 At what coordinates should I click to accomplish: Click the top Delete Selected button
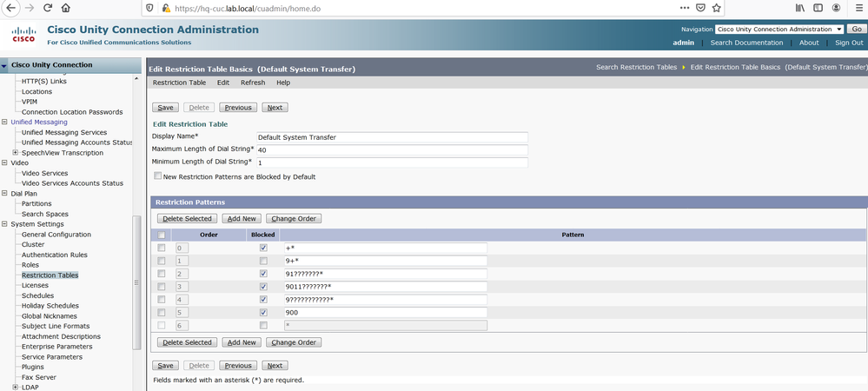187,219
